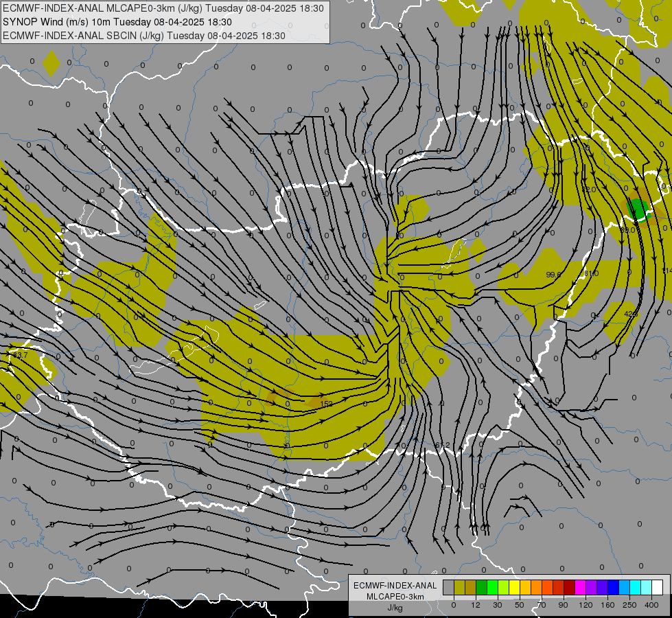Click the map value '89.0'
672x618 pixels.
click(x=628, y=230)
